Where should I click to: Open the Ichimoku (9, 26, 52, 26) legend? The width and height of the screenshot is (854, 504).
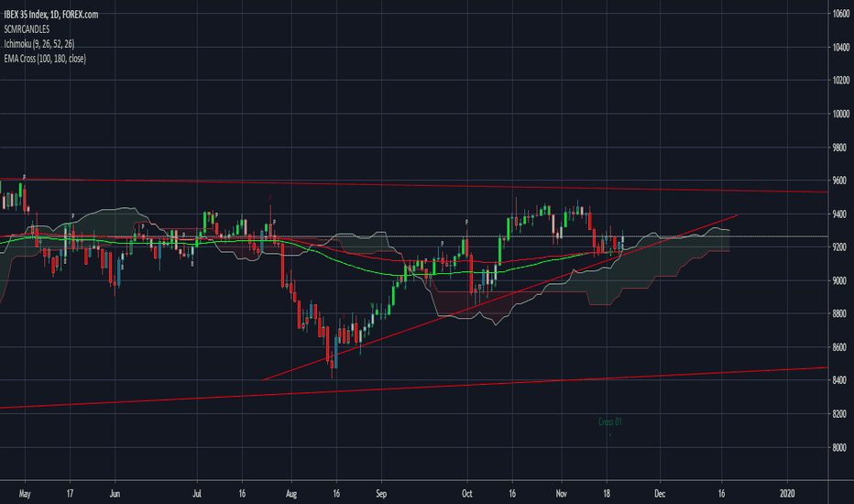coord(39,44)
